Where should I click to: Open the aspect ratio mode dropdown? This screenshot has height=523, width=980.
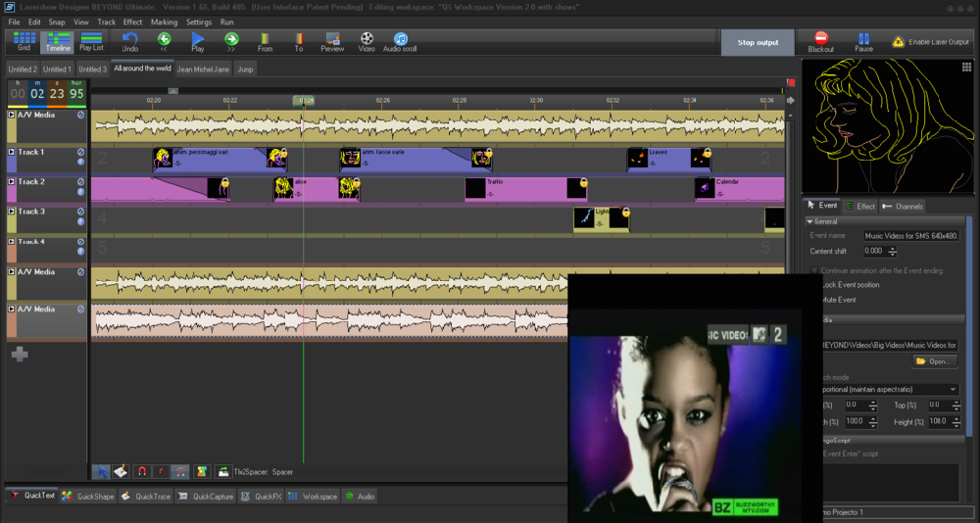pos(952,389)
